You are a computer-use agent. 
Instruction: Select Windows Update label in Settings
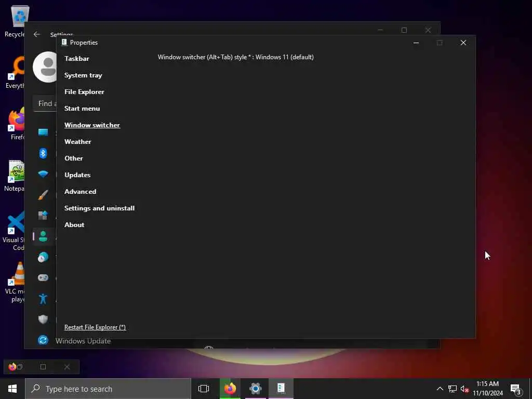coord(83,341)
